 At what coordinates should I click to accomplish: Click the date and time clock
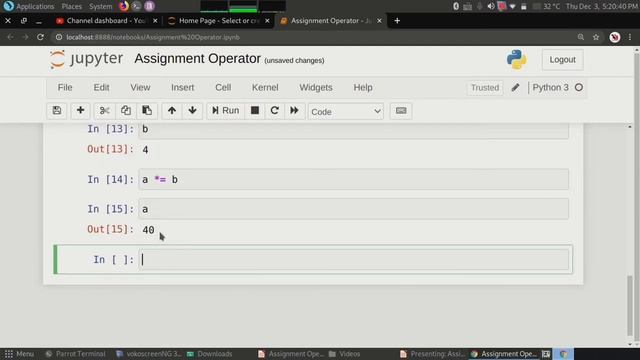click(602, 6)
